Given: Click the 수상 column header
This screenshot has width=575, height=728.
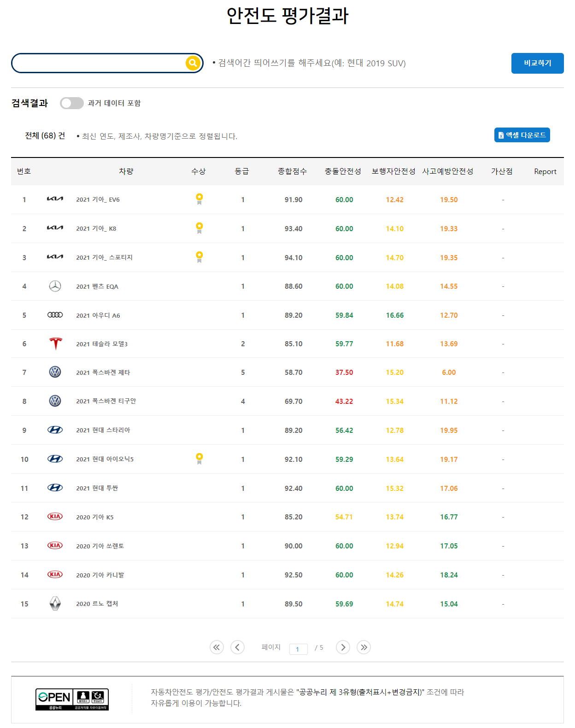Looking at the screenshot, I should pos(199,171).
